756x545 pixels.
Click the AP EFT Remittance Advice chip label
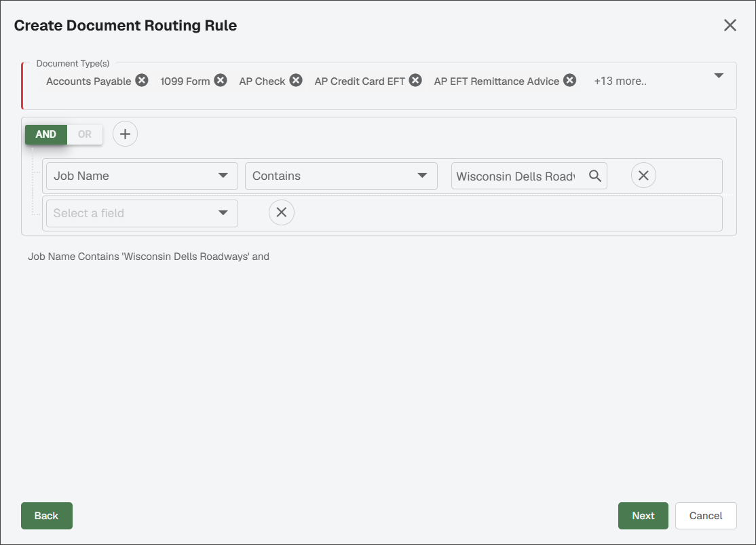pyautogui.click(x=497, y=81)
